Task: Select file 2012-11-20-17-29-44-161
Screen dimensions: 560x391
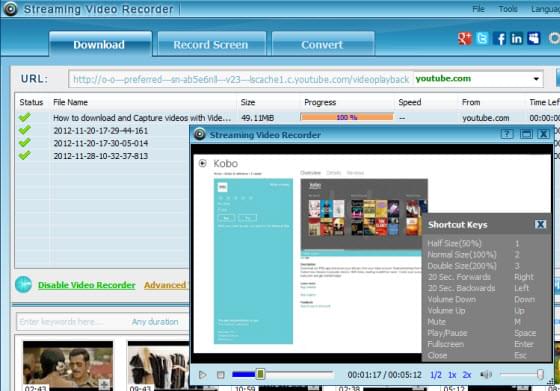Action: pos(101,131)
